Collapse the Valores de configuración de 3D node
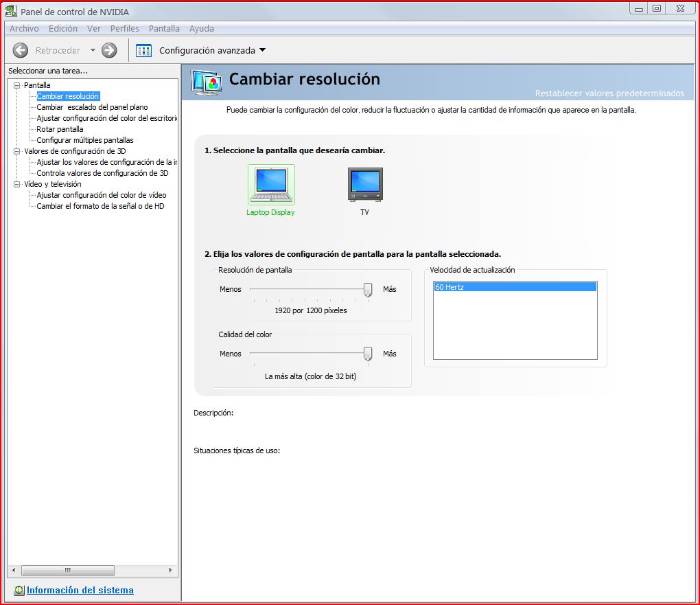700x605 pixels. [17, 152]
